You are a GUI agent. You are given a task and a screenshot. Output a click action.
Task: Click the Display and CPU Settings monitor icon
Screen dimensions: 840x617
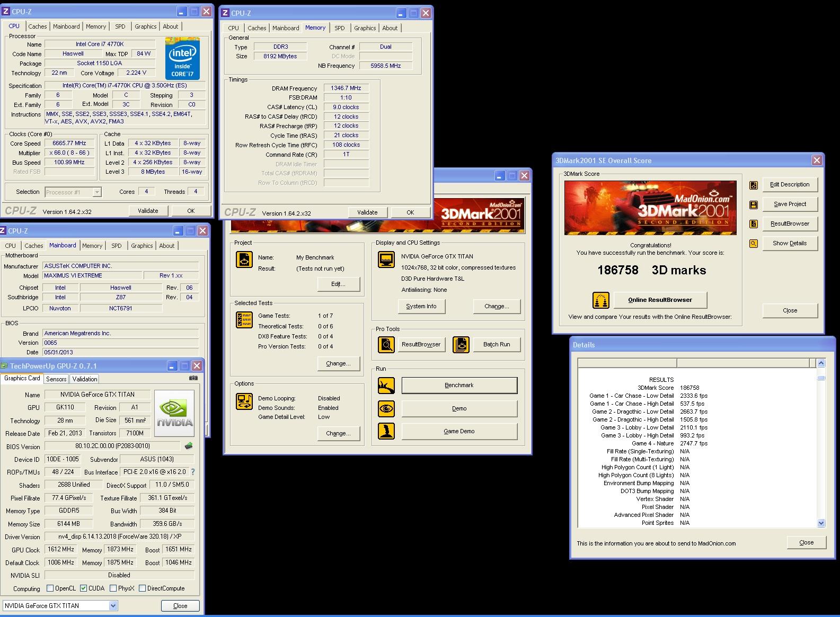(x=386, y=260)
